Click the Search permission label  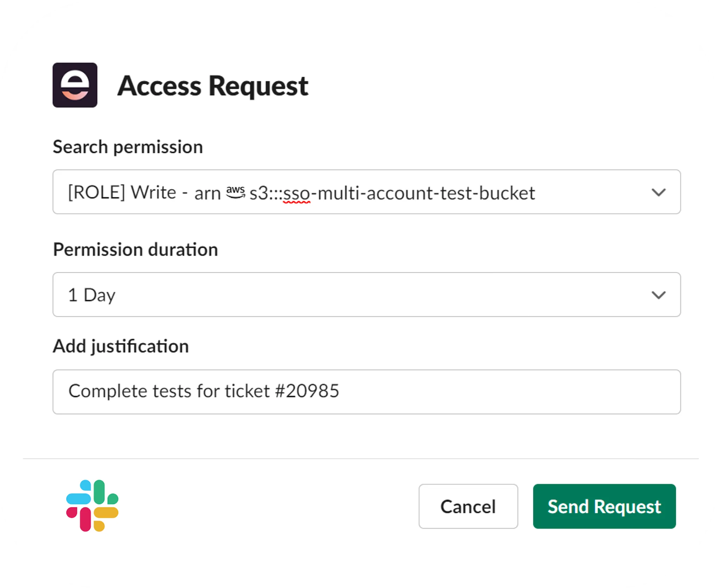click(128, 147)
